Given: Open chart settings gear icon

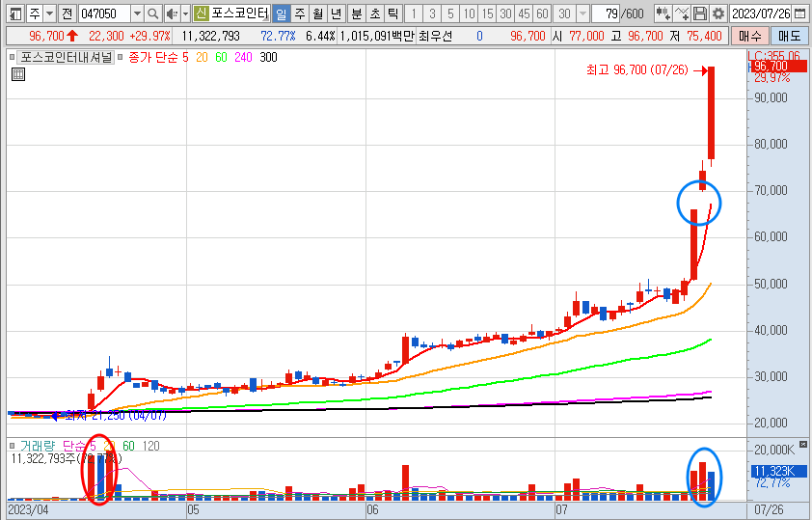Looking at the screenshot, I should tap(717, 14).
